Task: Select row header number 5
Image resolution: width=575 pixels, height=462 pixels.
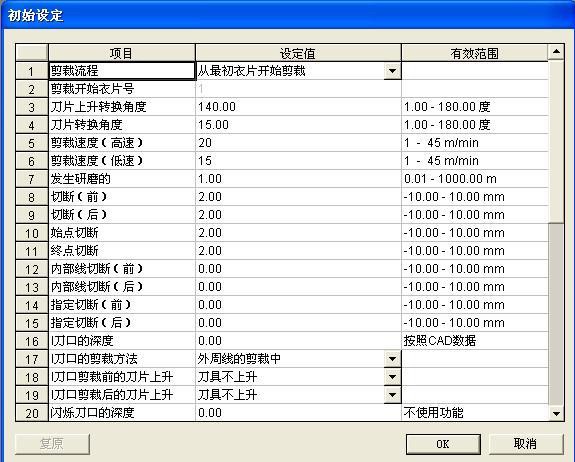Action: tap(32, 143)
